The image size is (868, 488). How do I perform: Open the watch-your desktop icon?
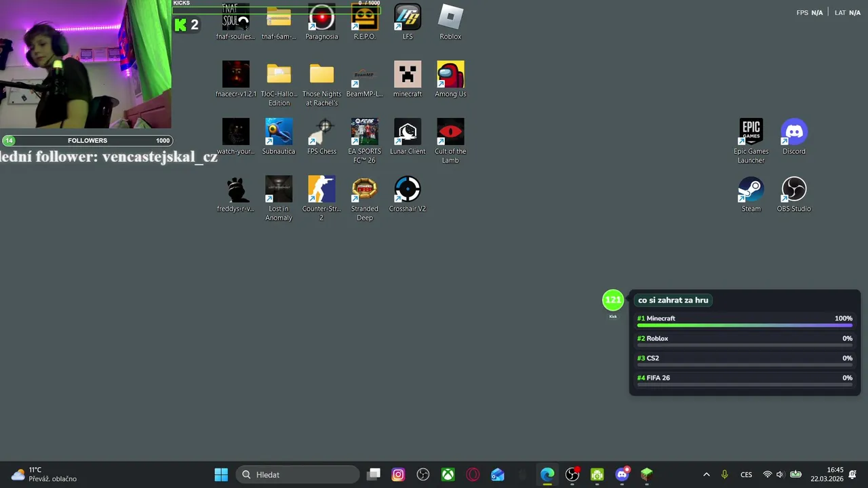[236, 136]
